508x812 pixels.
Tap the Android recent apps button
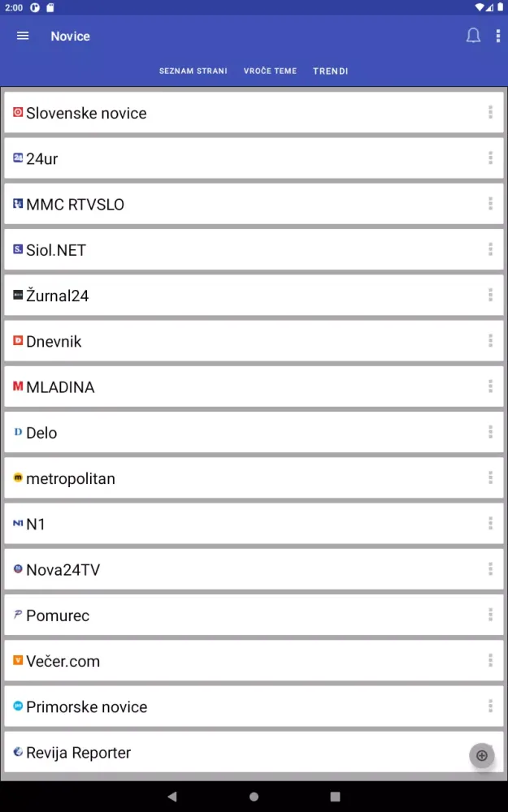coord(335,797)
